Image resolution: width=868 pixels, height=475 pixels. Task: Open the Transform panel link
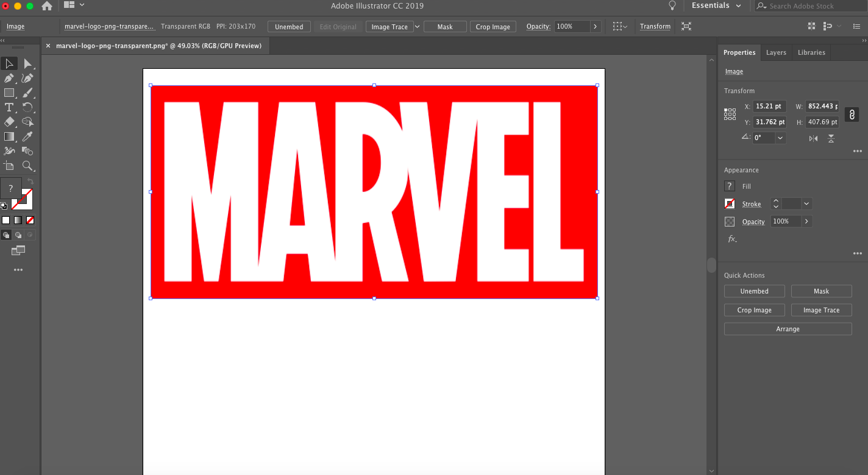[655, 26]
